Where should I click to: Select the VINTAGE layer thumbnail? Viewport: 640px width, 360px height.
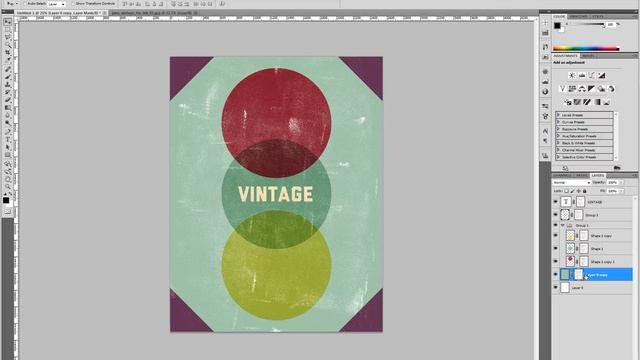click(565, 202)
